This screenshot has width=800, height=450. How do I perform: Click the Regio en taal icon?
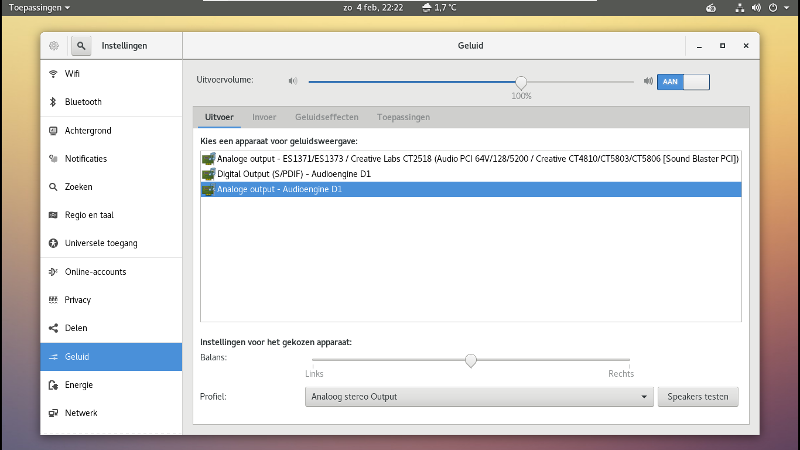53,215
